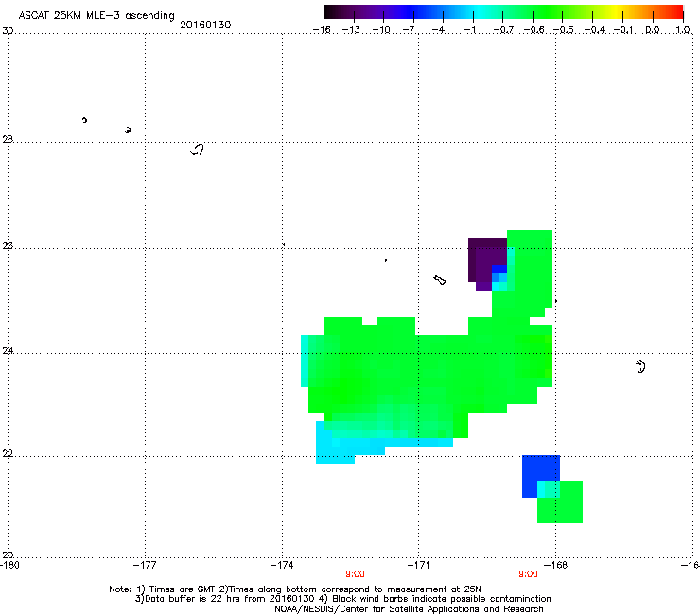The image size is (700, 615).
Task: Click the -7 colorbar label
Action: coord(411,30)
